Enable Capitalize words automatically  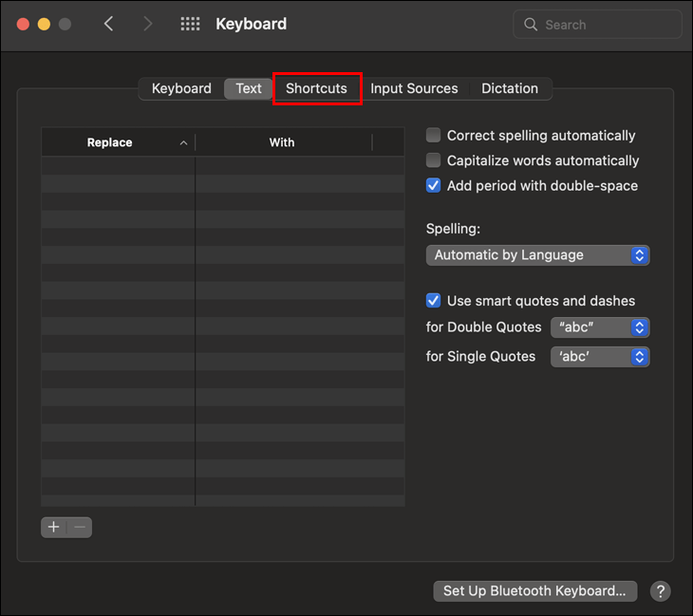coord(434,160)
